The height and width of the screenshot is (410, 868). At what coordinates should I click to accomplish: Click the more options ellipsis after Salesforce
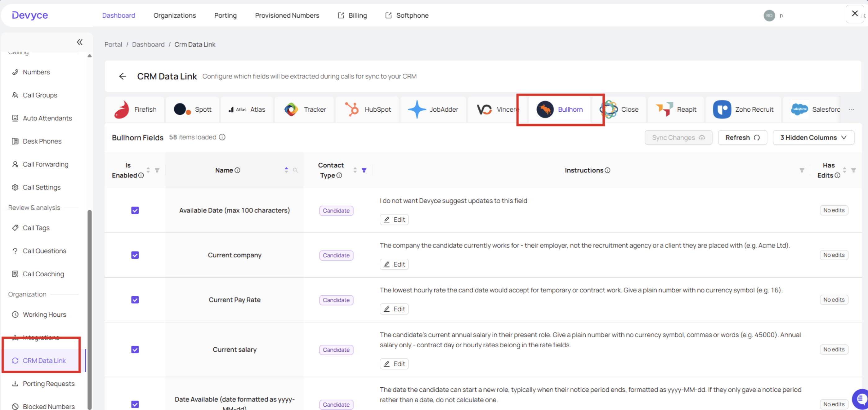851,109
